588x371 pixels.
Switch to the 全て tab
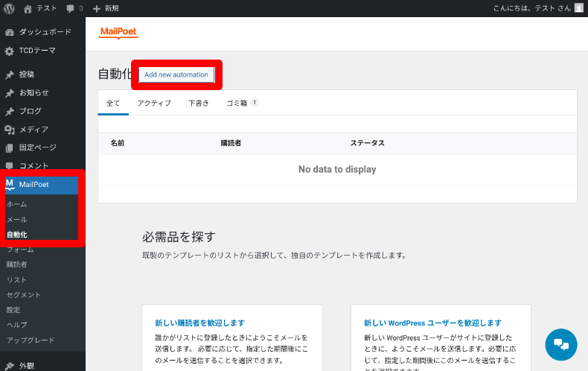(x=113, y=103)
